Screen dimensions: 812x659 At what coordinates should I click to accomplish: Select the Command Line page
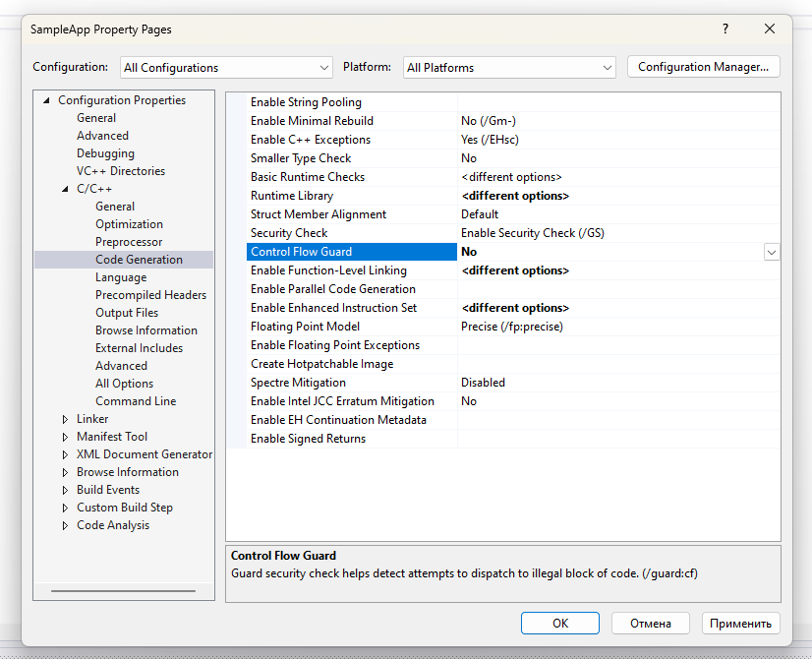pos(136,401)
